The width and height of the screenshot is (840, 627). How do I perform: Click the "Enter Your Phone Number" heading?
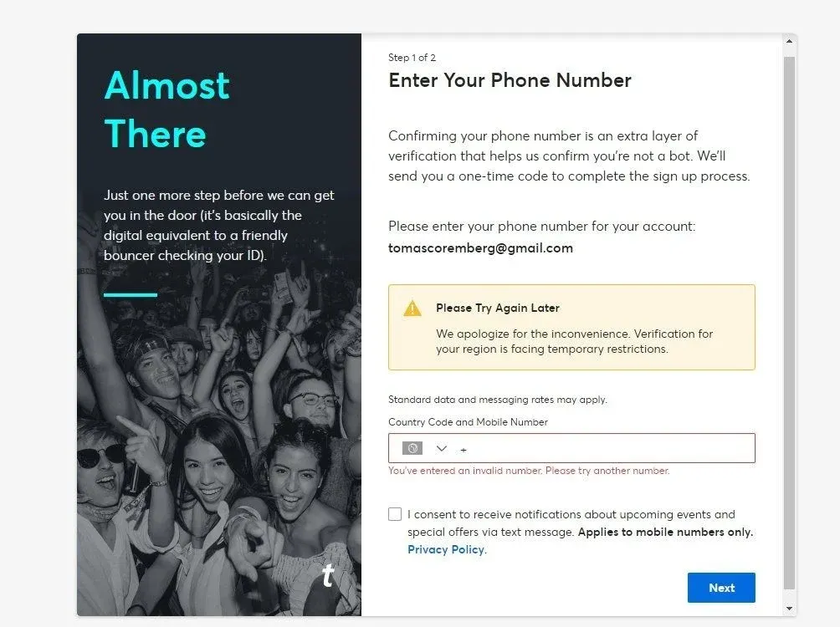[510, 80]
